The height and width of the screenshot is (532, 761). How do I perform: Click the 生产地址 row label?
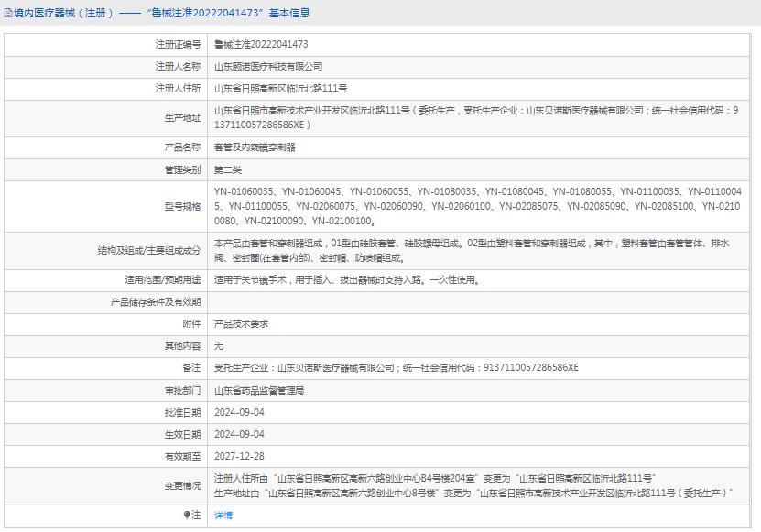coord(182,118)
